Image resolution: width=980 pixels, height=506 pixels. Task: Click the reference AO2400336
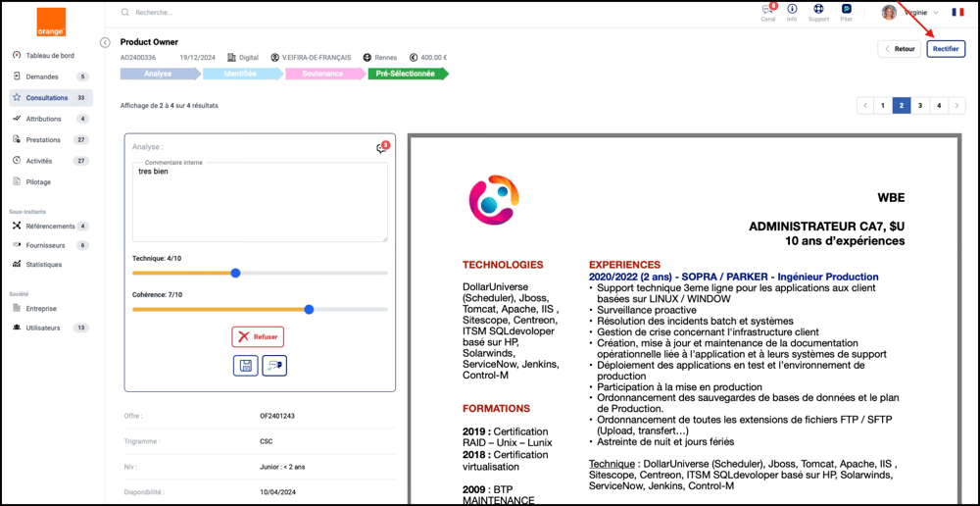[x=136, y=57]
